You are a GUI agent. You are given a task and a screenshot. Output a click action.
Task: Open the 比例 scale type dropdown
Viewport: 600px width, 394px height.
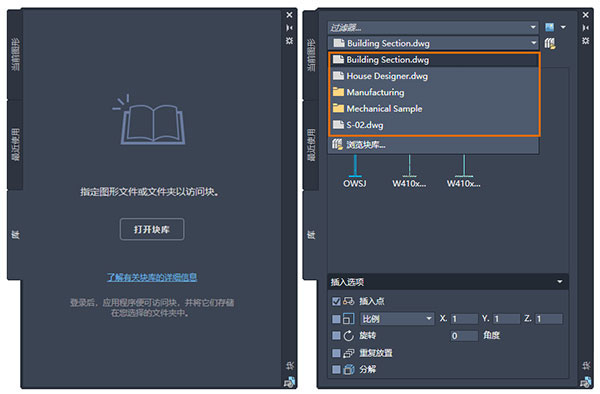(x=397, y=319)
